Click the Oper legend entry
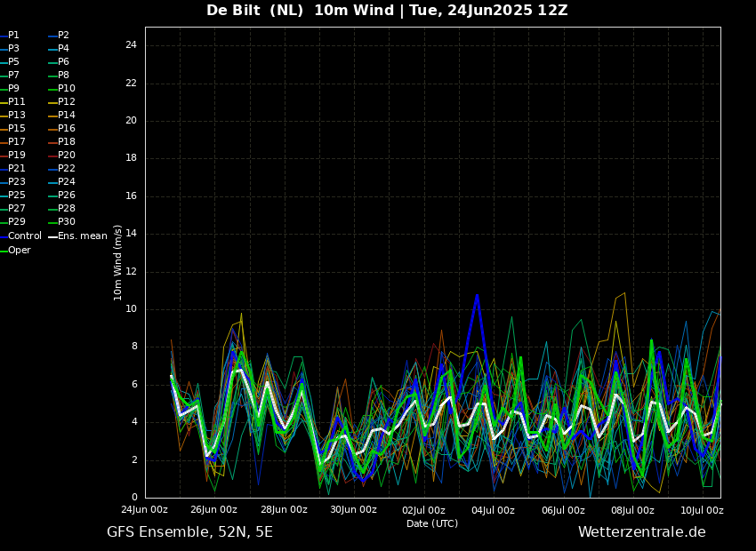This screenshot has height=551, width=756. coord(19,251)
